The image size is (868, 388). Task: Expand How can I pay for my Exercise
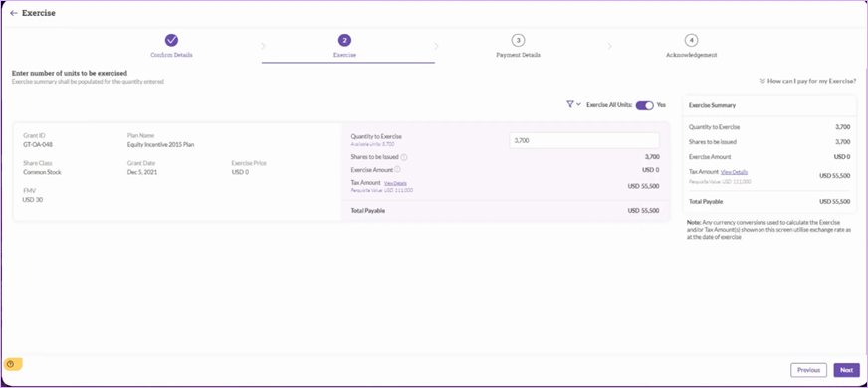[x=808, y=81]
